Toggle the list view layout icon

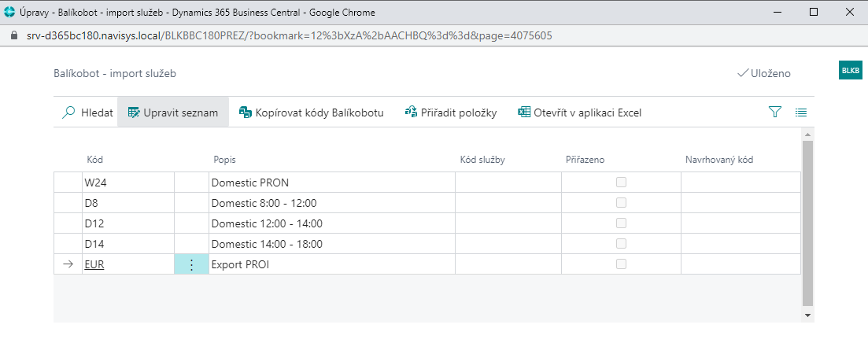(x=801, y=112)
